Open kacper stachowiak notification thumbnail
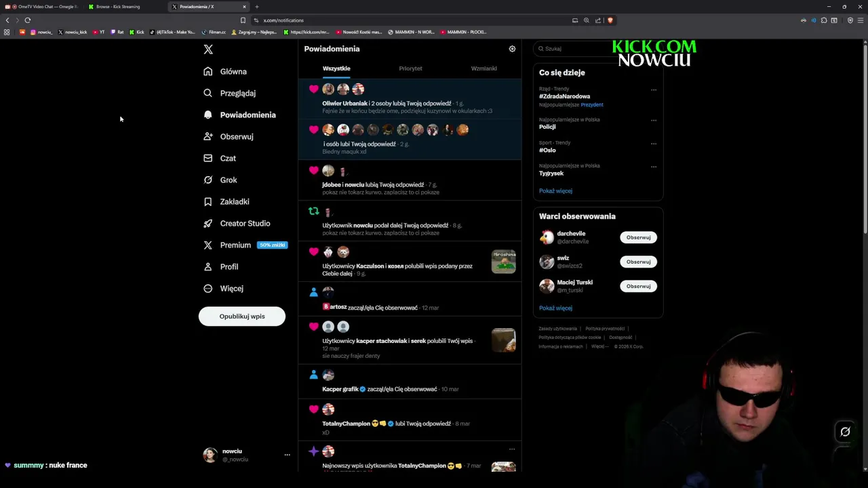 click(503, 340)
